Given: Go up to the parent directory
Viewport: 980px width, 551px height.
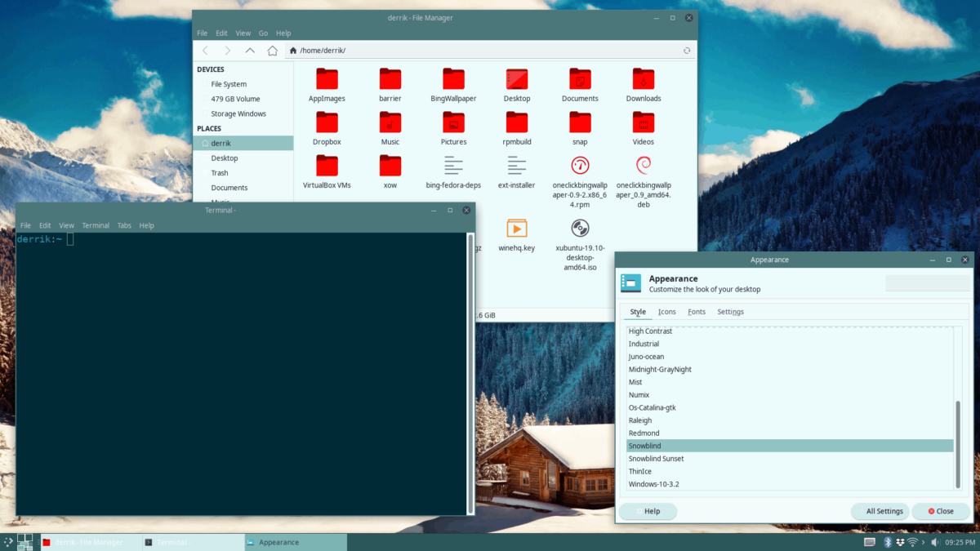Looking at the screenshot, I should point(250,51).
